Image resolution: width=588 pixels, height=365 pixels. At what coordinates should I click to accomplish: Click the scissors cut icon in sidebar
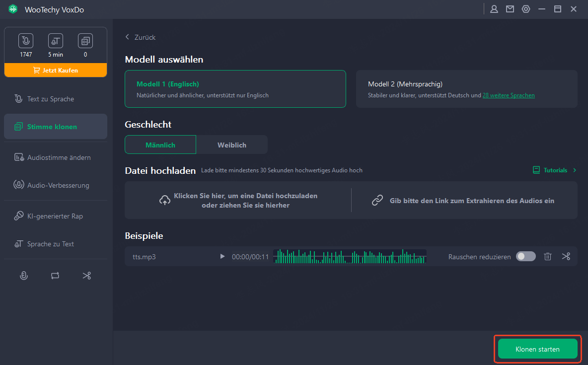pos(87,276)
